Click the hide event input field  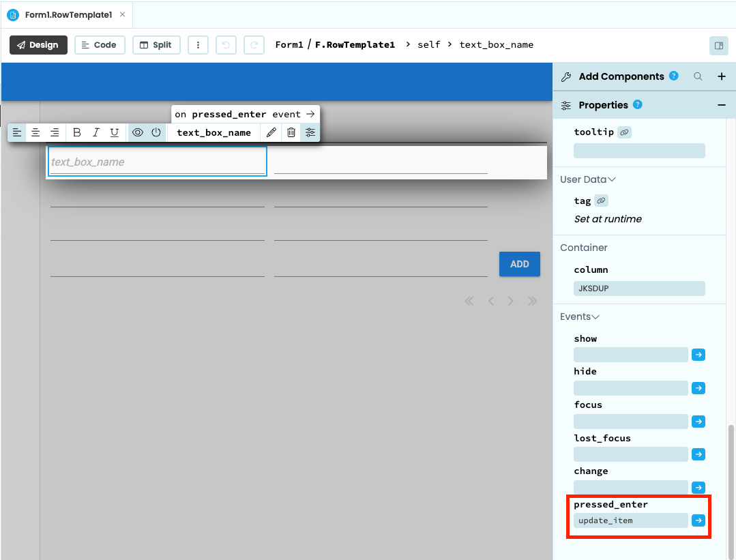point(631,388)
